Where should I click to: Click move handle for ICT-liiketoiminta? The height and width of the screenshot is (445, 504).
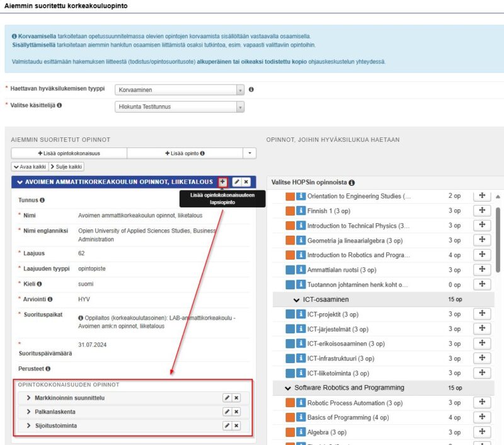tap(482, 373)
